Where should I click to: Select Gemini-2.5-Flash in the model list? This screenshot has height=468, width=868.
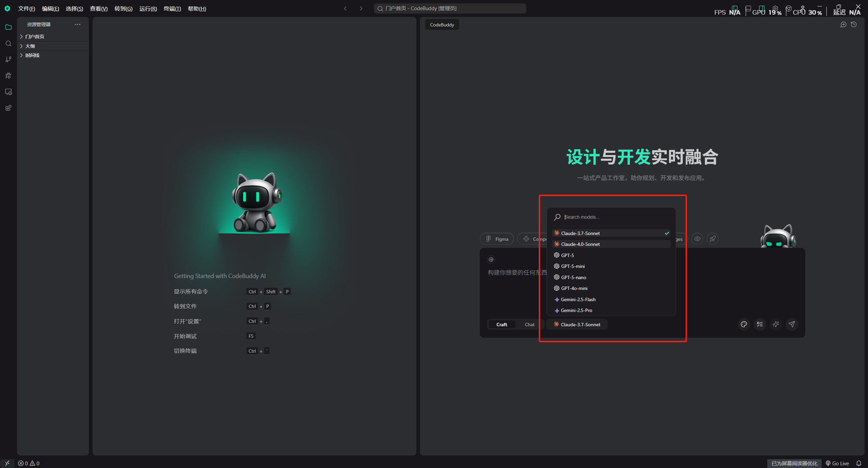point(611,299)
